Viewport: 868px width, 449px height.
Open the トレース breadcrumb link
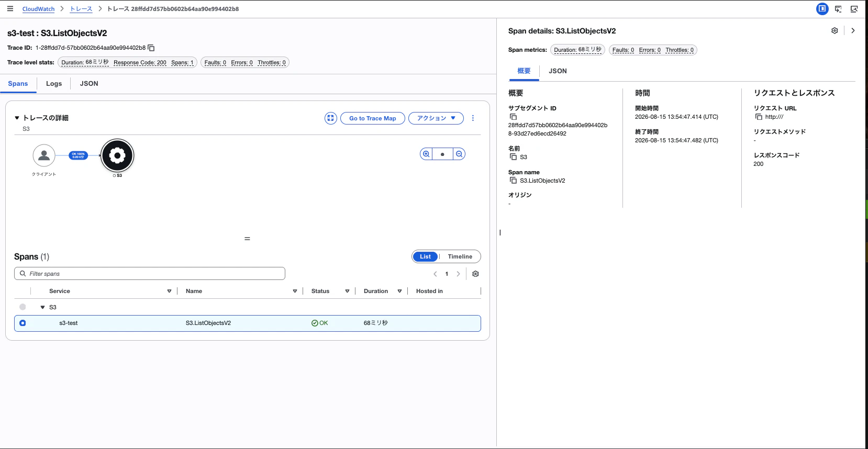(x=81, y=9)
